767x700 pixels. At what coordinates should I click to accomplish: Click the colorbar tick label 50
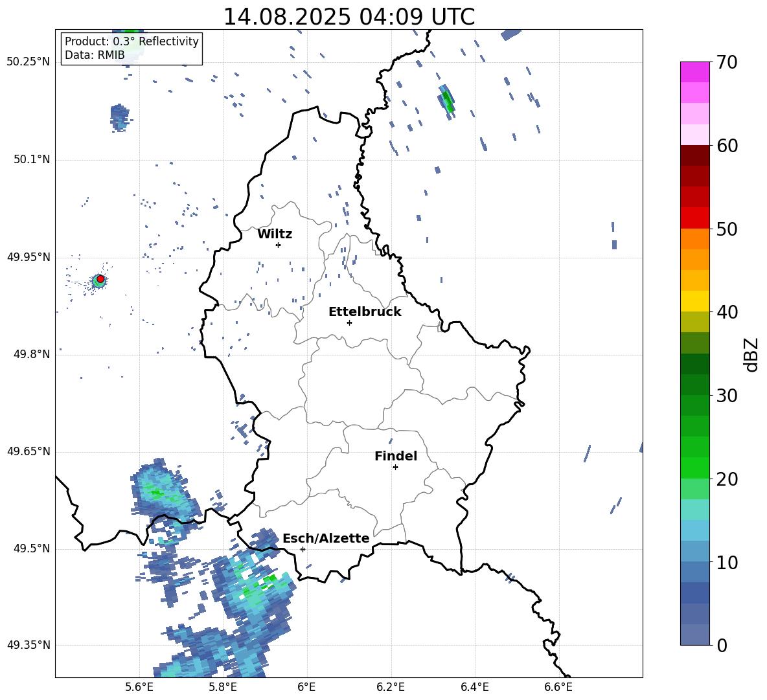coord(727,229)
